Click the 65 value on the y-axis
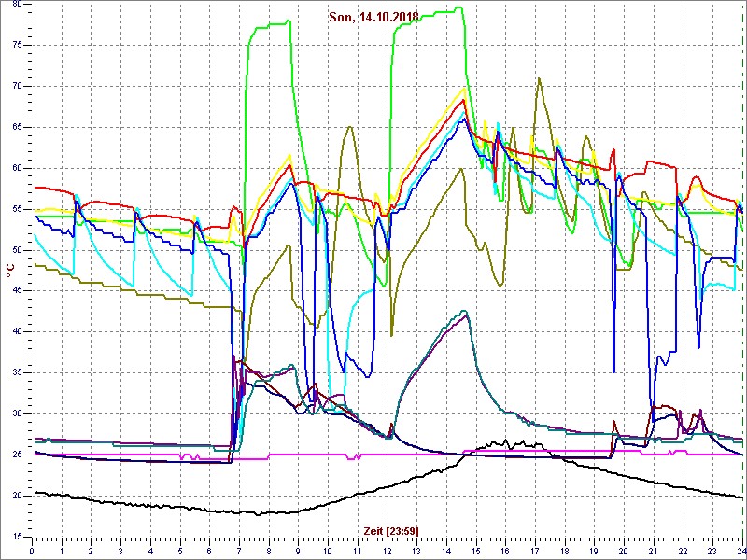747x560 pixels. (17, 127)
